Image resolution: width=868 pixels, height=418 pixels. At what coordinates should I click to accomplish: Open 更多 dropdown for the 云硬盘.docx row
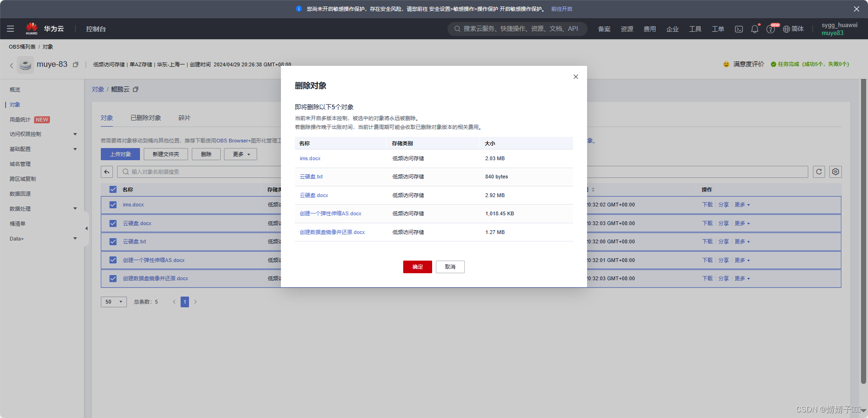coord(742,223)
